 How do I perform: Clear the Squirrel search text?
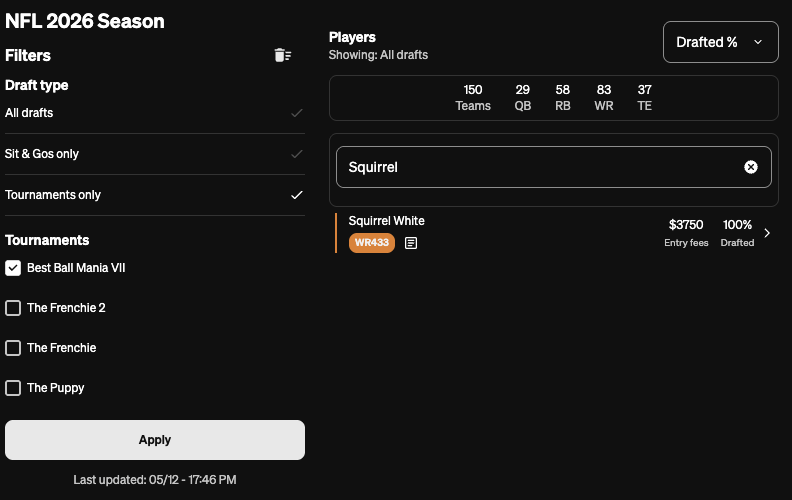[x=751, y=167]
